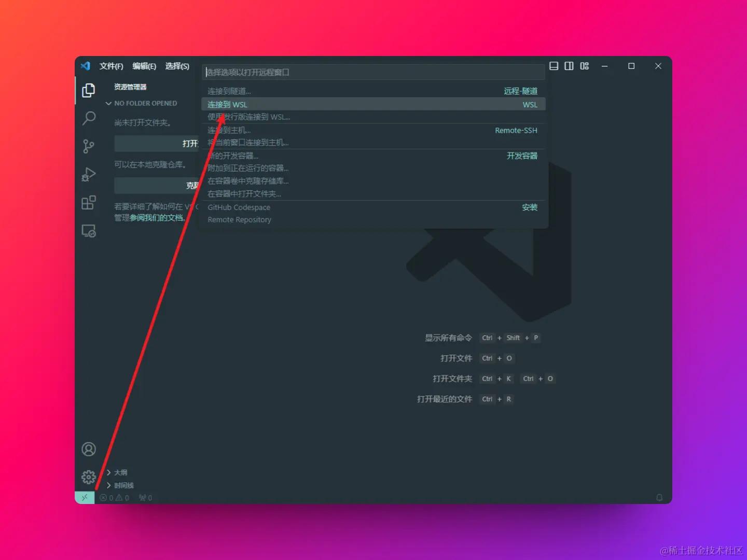Click 显示所有命令 shortcut hint
Viewport: 747px width, 560px height.
(x=448, y=338)
